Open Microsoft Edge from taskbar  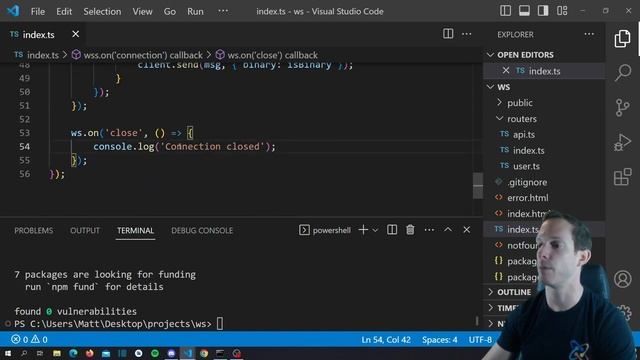73,353
